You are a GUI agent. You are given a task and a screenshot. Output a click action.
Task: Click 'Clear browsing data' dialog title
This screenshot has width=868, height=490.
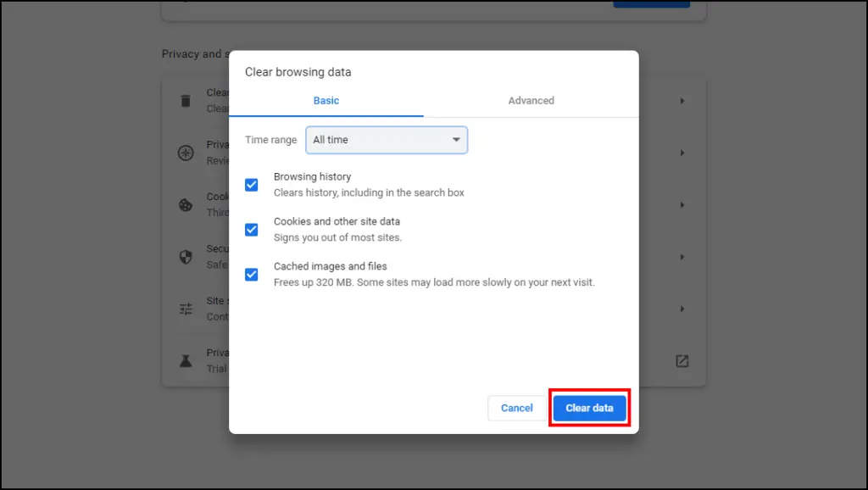coord(298,72)
